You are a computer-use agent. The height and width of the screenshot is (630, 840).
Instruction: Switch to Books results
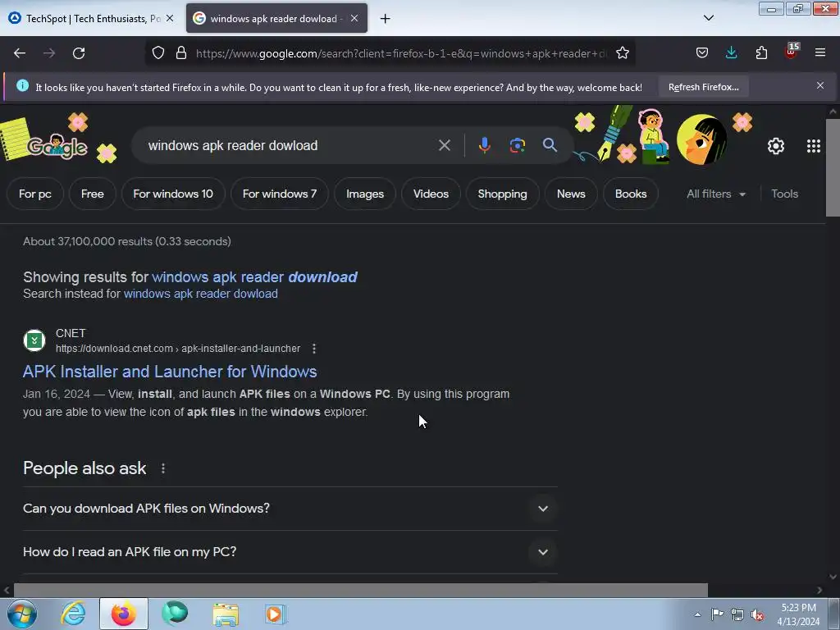click(x=631, y=194)
